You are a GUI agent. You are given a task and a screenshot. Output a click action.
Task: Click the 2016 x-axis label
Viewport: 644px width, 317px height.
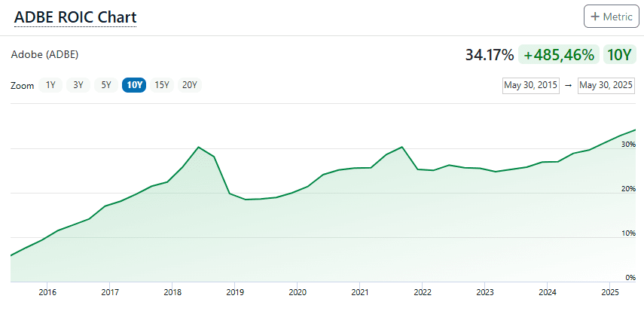47,292
